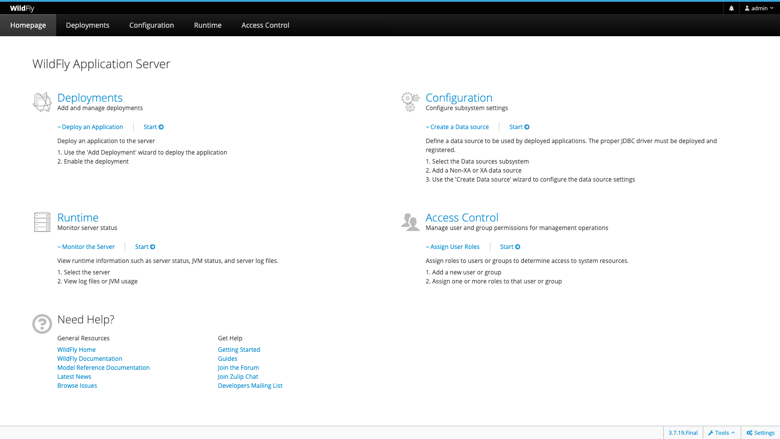Open the Runtime section heading link
Image resolution: width=780 pixels, height=439 pixels.
point(78,217)
